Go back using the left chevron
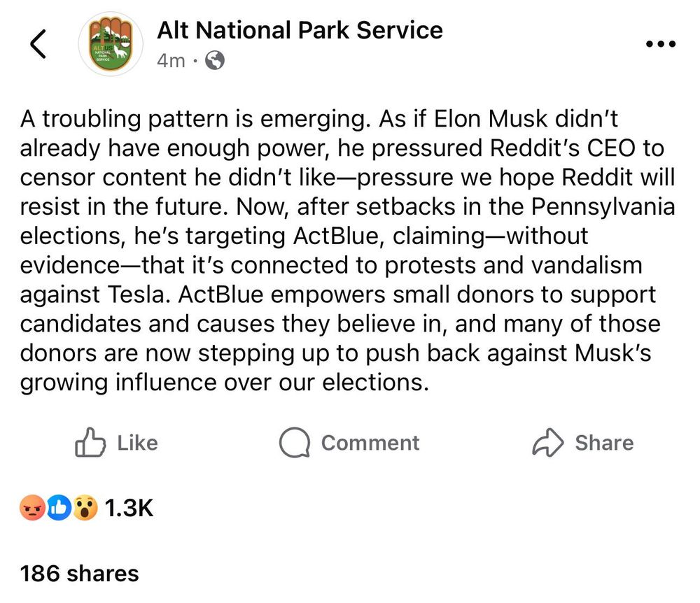This screenshot has width=700, height=603. point(38,45)
